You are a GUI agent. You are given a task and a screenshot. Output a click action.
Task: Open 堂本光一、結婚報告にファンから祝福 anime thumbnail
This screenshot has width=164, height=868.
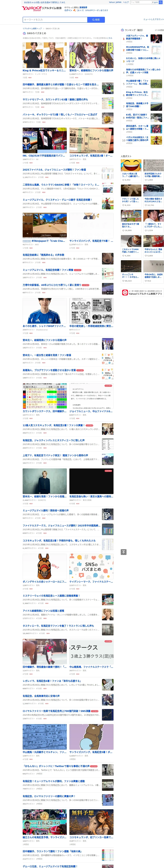(x=91, y=55)
